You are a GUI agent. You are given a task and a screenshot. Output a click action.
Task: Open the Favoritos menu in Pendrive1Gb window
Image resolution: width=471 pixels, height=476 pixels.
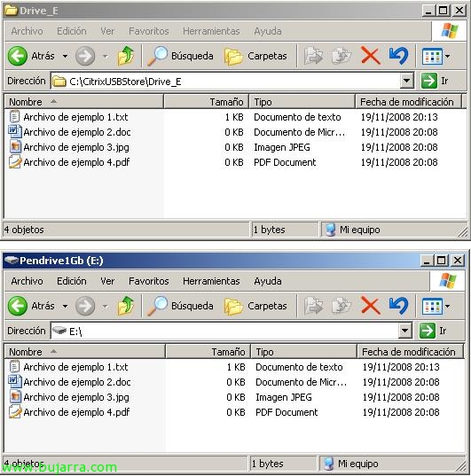[x=149, y=281]
